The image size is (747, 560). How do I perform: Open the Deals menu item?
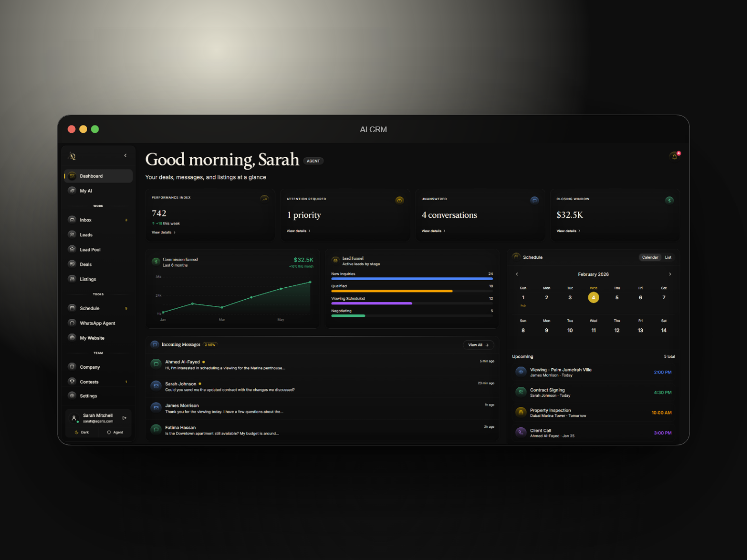pos(86,264)
